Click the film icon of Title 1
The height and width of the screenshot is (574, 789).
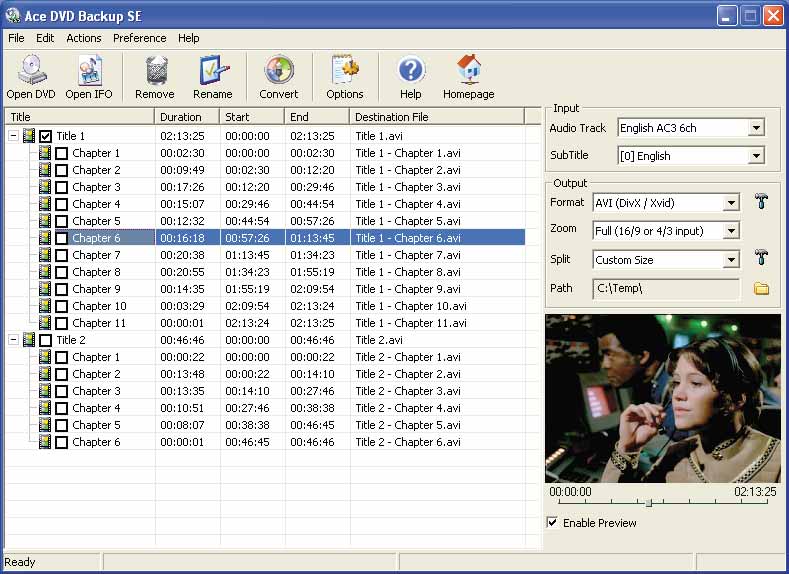29,136
